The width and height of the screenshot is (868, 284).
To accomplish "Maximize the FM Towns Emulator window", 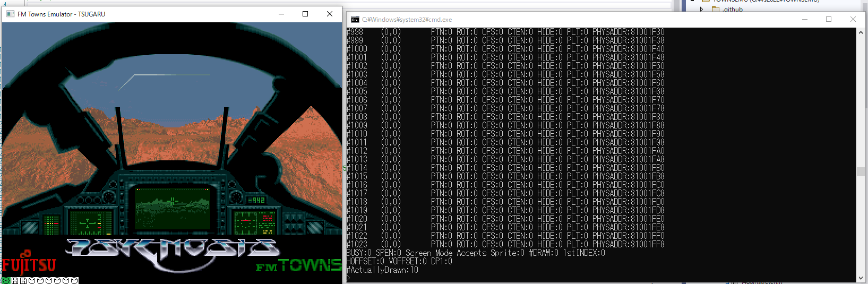I will [305, 14].
